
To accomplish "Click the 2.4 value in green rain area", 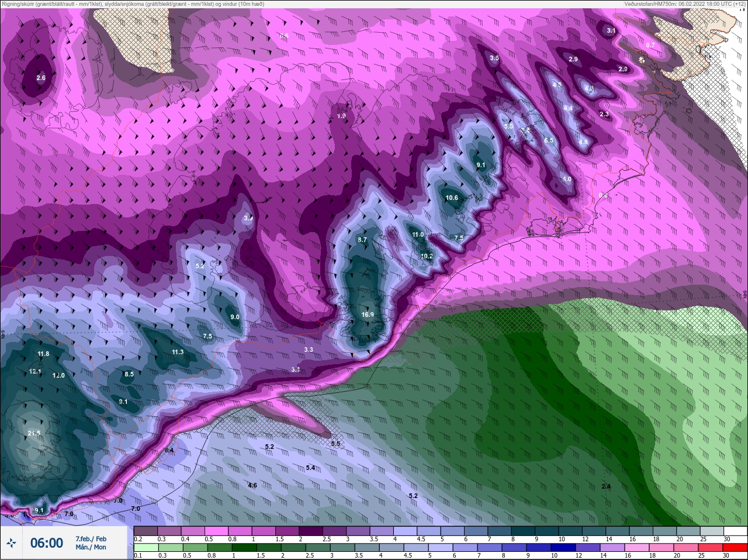I will [606, 486].
